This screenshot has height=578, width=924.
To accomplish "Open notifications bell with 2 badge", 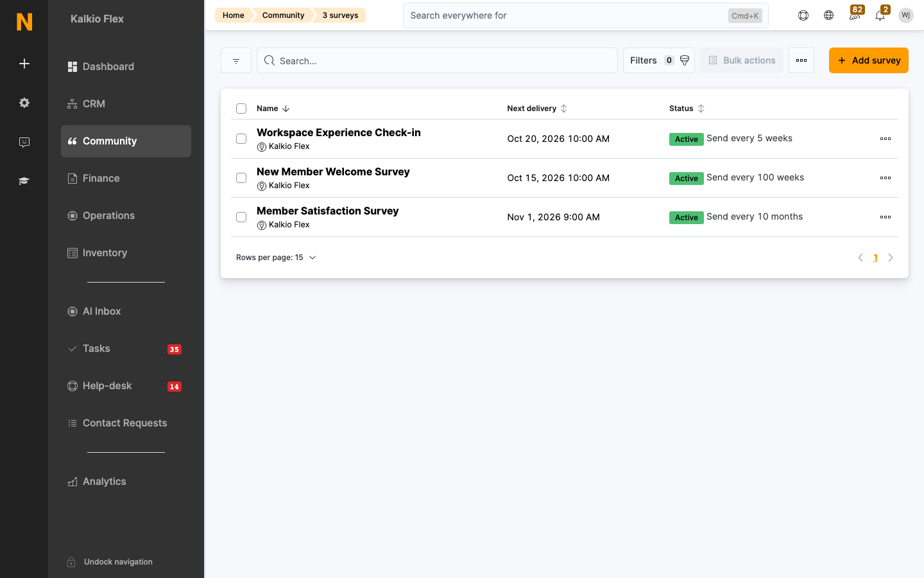I will (880, 14).
